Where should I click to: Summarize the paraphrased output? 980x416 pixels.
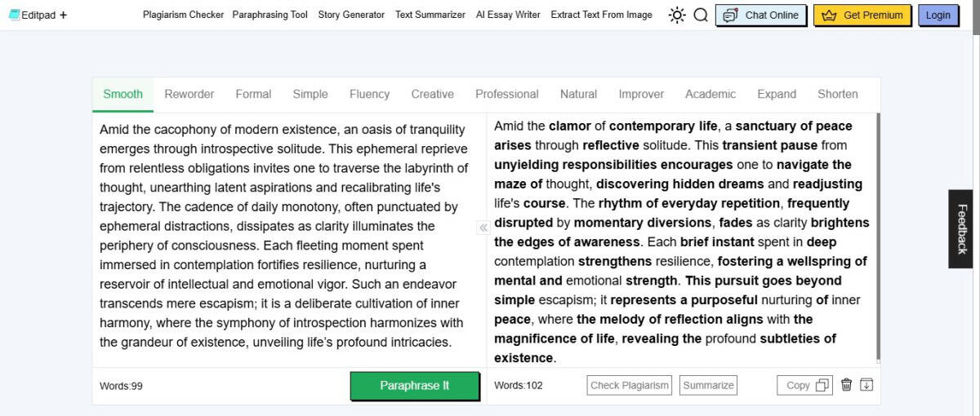click(708, 385)
